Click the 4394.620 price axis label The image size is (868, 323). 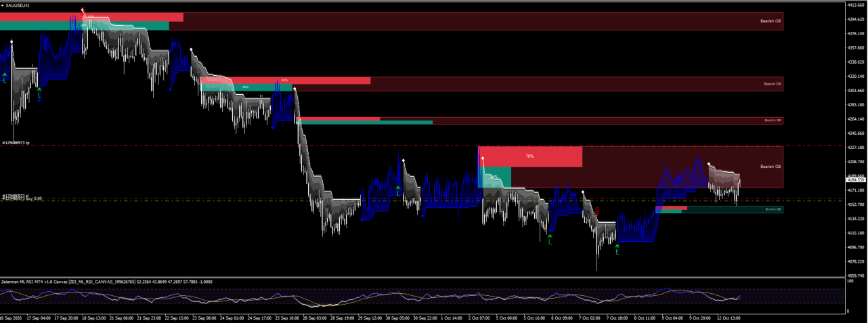[856, 19]
